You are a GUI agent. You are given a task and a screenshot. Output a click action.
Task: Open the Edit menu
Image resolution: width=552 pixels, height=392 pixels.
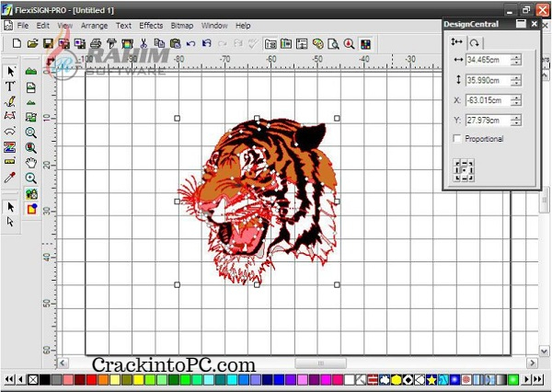pyautogui.click(x=43, y=26)
